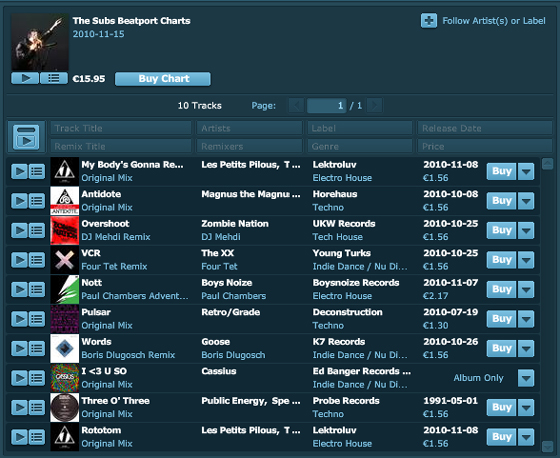Play the I <3 U SO track
The image size is (560, 458).
(x=20, y=378)
